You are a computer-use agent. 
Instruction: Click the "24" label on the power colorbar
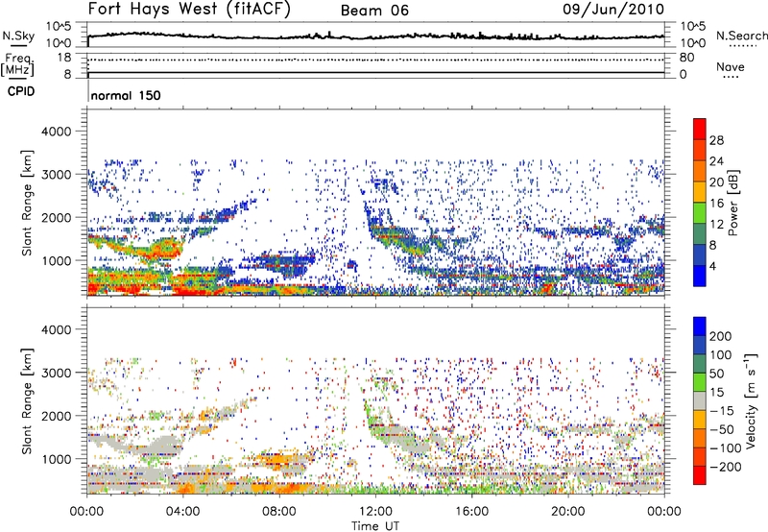point(716,161)
